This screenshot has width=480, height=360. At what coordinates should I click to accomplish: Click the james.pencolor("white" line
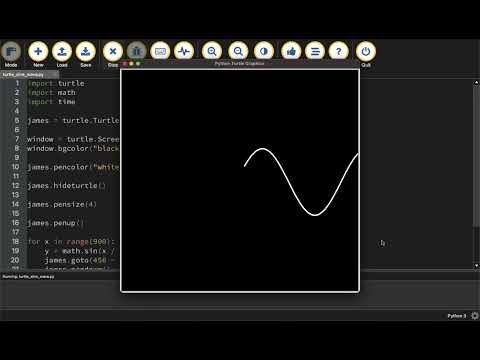coord(73,167)
